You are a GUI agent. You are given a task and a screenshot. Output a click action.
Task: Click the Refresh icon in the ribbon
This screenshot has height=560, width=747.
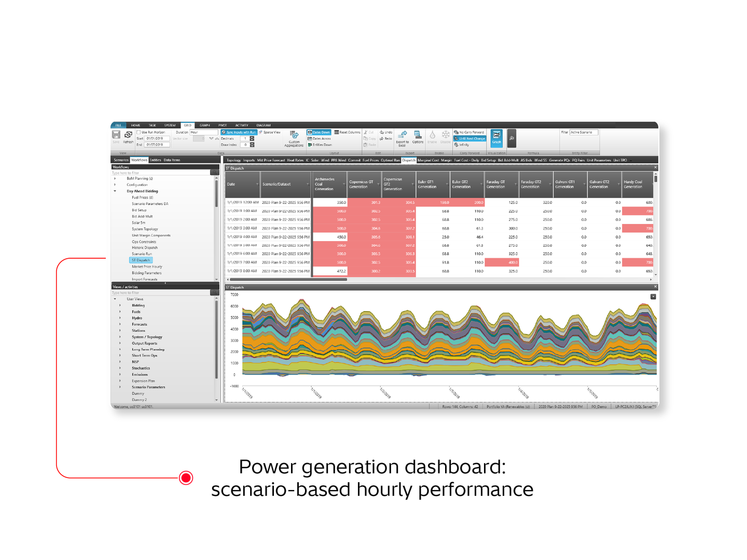point(128,135)
